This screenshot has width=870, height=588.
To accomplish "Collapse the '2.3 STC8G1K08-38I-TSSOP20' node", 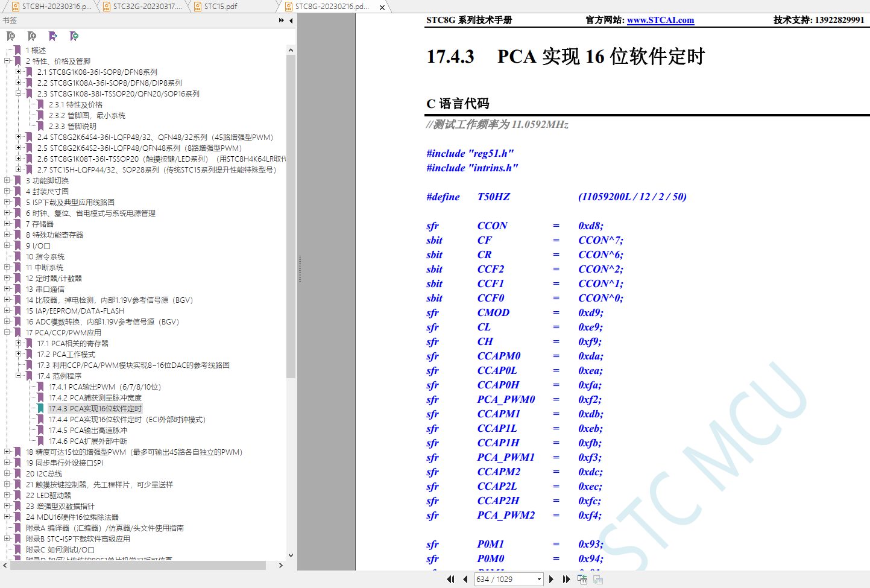I will 19,93.
